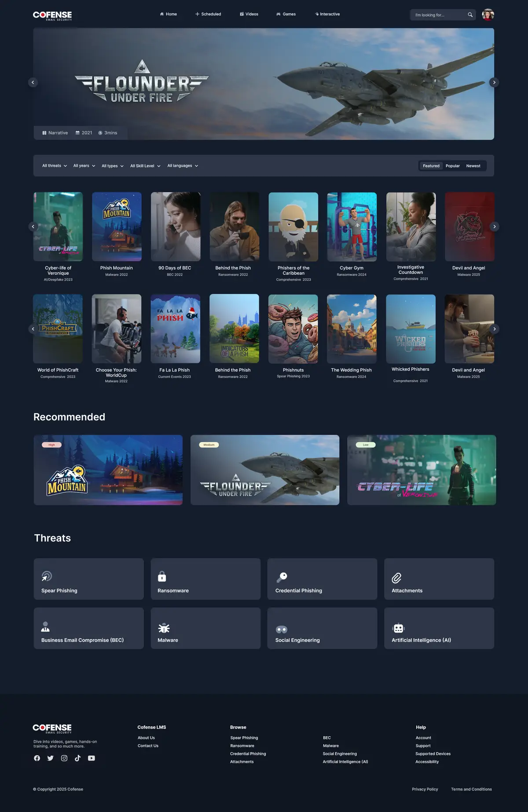The width and height of the screenshot is (528, 812).
Task: Click the Spear Phishing target icon
Action: (x=47, y=576)
